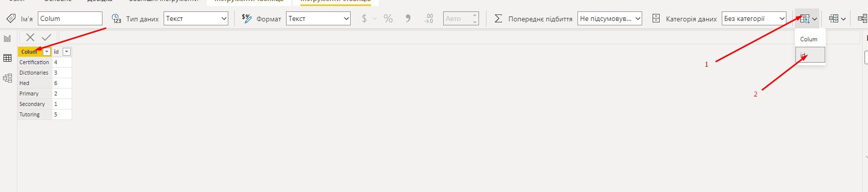Click the Авто decimal places stepper
The height and width of the screenshot is (192, 868).
461,19
